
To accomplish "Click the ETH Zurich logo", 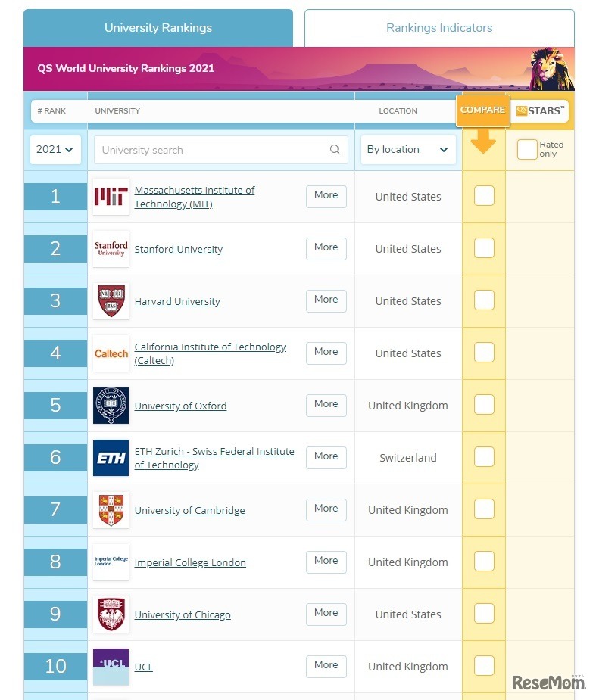I will [x=111, y=457].
